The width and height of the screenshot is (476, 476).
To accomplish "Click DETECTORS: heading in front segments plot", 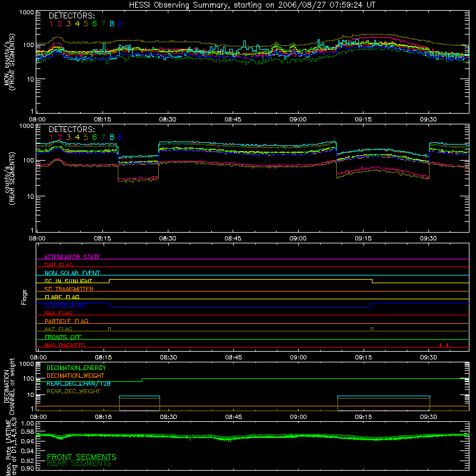I will click(72, 15).
